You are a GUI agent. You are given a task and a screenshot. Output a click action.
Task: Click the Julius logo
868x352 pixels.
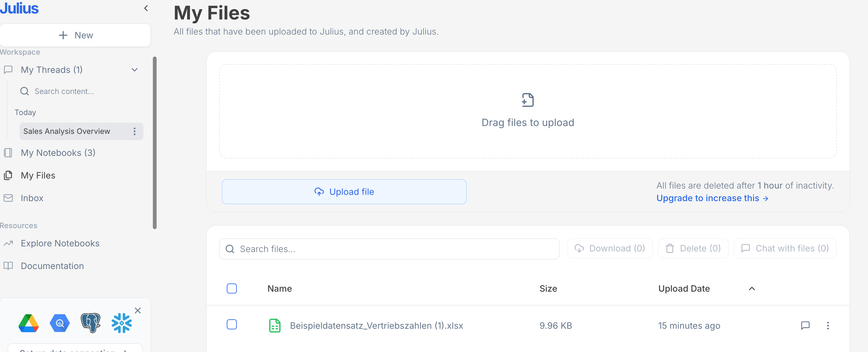pos(19,8)
